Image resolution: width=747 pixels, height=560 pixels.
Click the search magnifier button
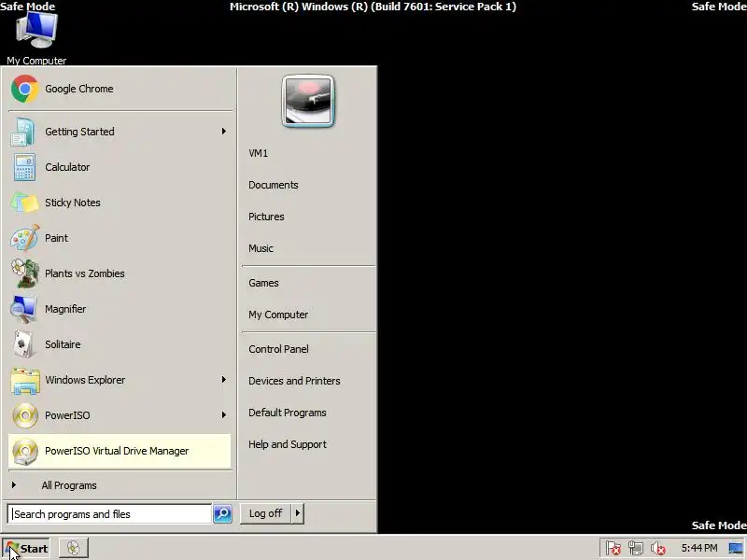(x=222, y=514)
